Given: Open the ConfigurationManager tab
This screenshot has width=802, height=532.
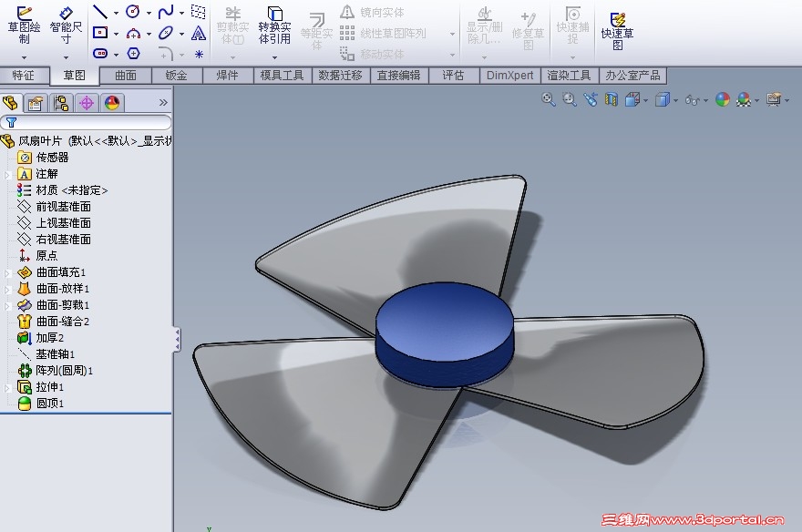Looking at the screenshot, I should tap(61, 103).
